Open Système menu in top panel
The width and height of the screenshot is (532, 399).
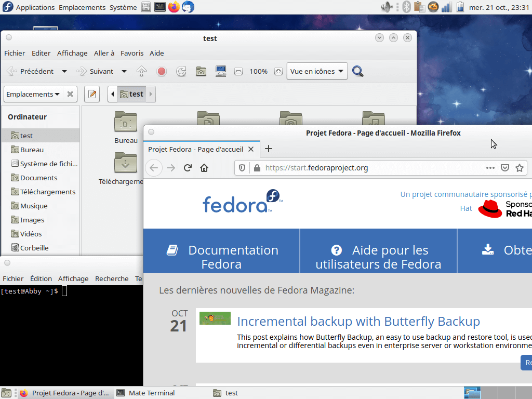(x=123, y=7)
